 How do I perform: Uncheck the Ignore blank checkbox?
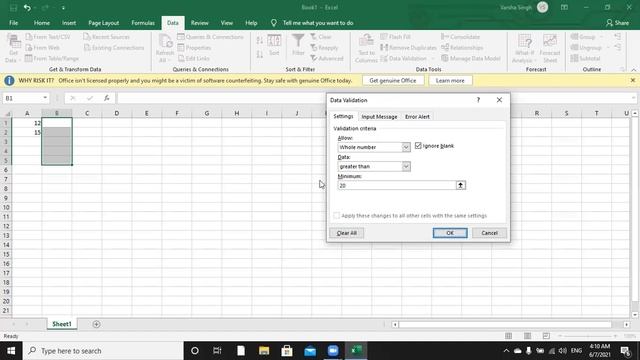coord(418,146)
